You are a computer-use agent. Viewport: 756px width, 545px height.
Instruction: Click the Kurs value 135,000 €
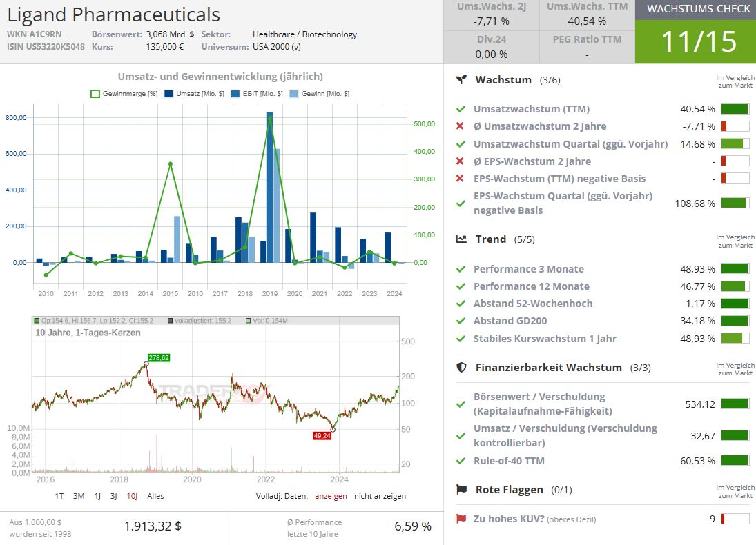pyautogui.click(x=165, y=47)
